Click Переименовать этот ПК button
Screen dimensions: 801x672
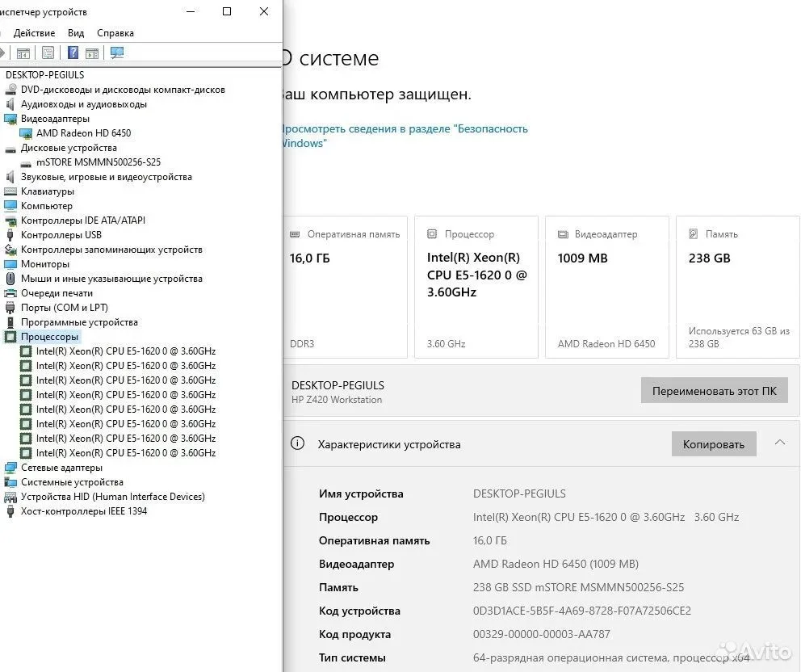point(714,391)
